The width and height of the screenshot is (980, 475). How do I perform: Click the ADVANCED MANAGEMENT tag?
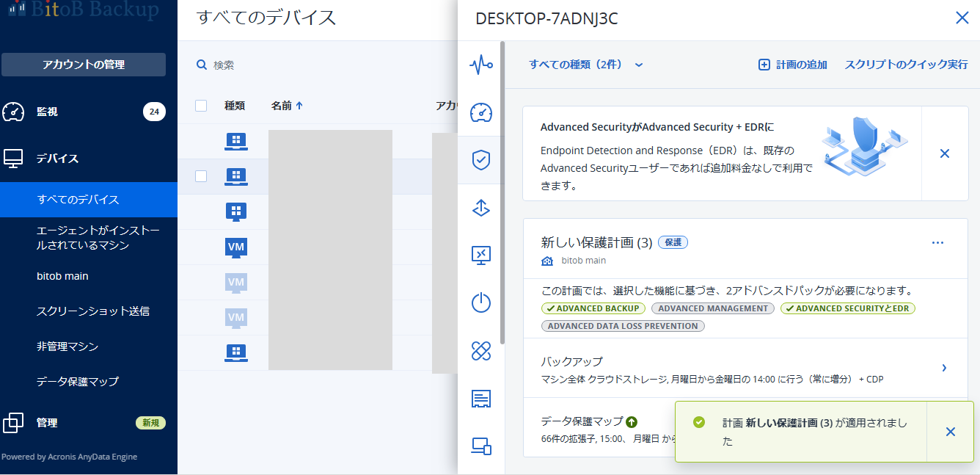click(713, 308)
